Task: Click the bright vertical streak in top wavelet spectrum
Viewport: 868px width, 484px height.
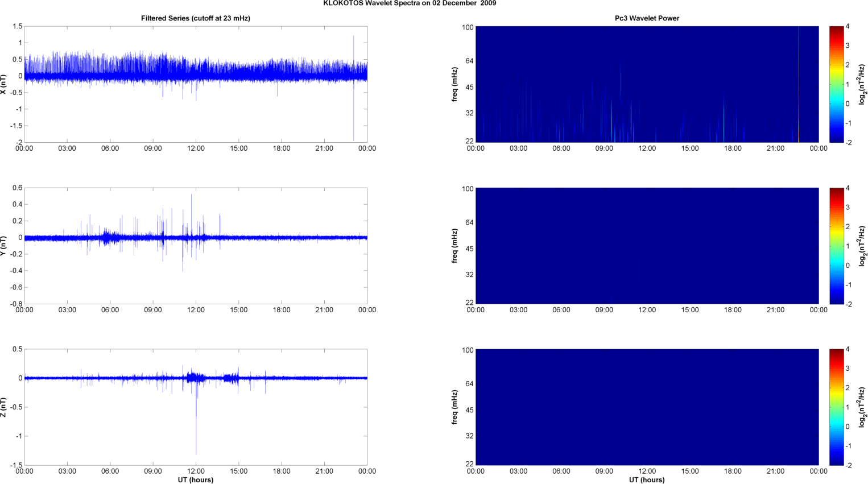Action: pyautogui.click(x=799, y=84)
